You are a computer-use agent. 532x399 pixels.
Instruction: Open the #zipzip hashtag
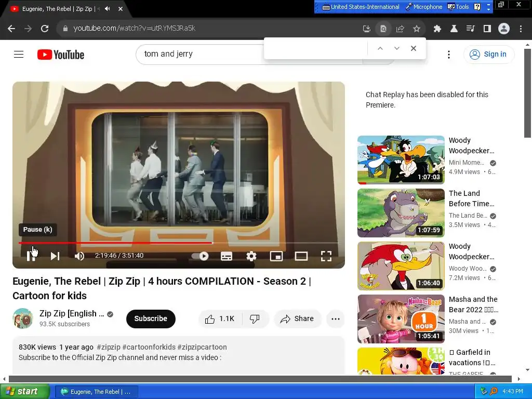[109, 347]
